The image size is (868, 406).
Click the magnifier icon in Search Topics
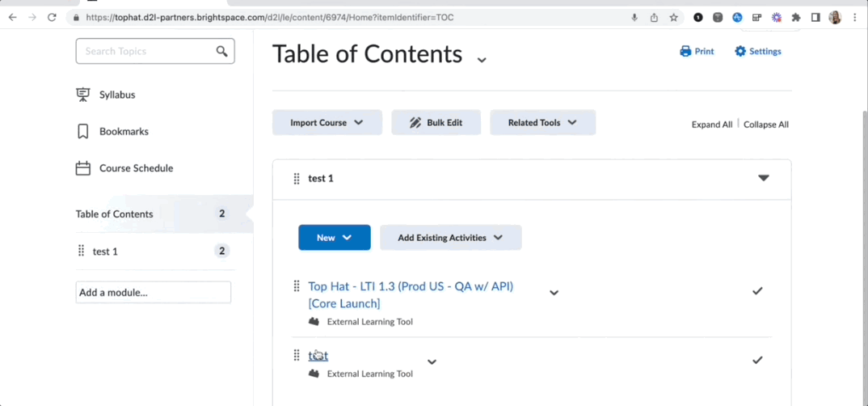coord(222,51)
